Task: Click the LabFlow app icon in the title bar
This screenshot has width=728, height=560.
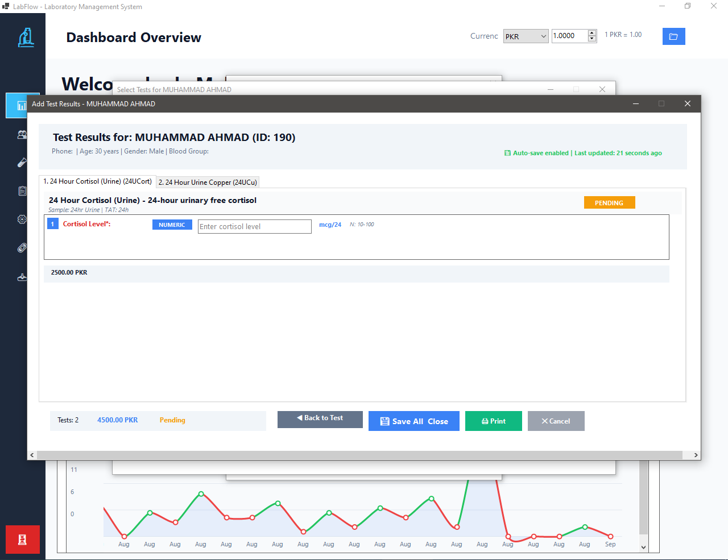Action: pos(6,6)
